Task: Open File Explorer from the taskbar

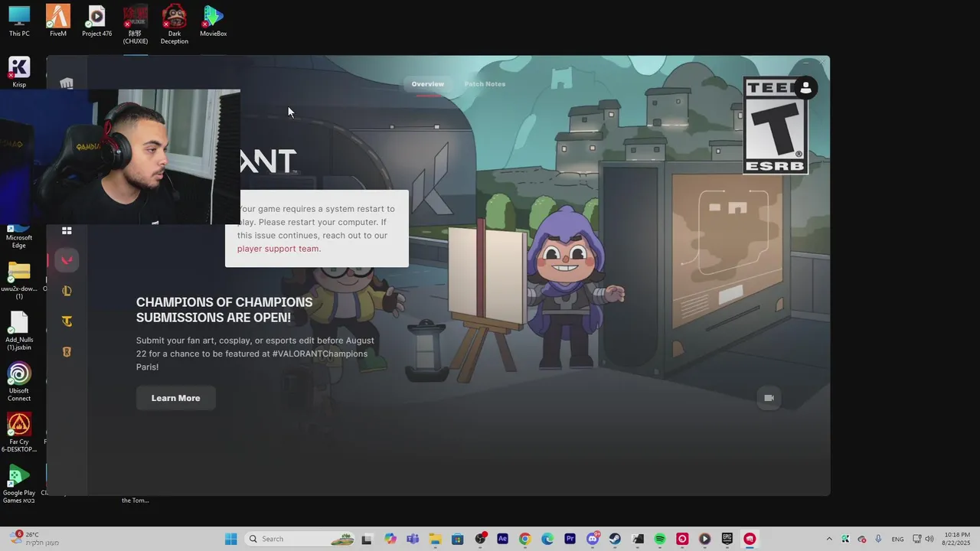Action: pos(435,539)
